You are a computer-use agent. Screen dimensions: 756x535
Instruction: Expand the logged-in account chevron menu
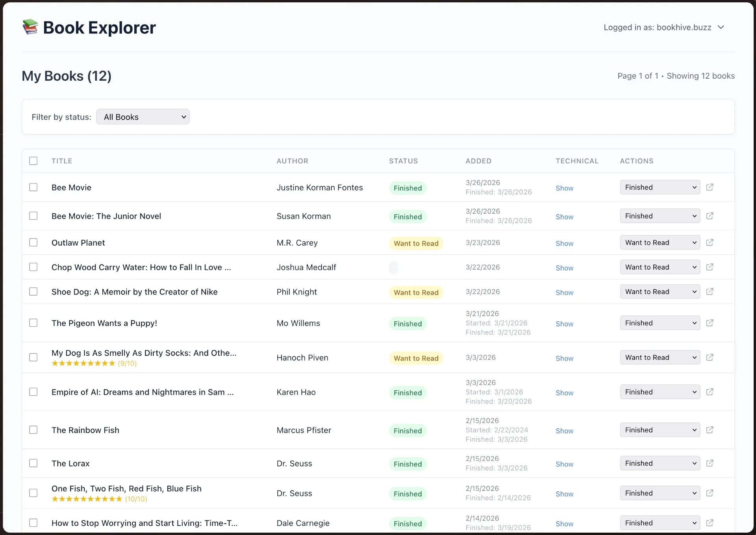tap(721, 27)
